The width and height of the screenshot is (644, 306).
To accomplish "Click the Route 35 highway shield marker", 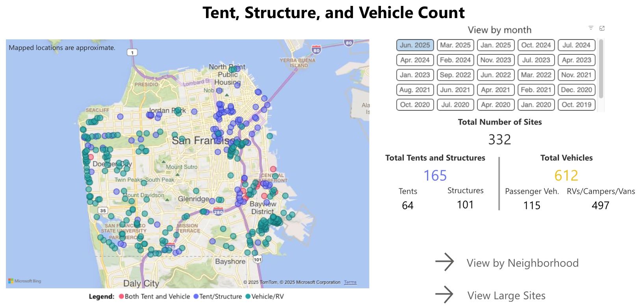I will [x=103, y=210].
